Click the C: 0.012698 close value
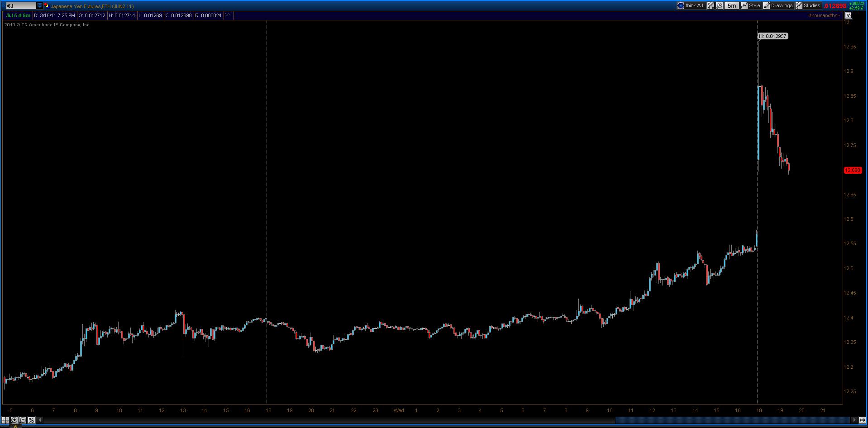The image size is (868, 428). (x=178, y=15)
